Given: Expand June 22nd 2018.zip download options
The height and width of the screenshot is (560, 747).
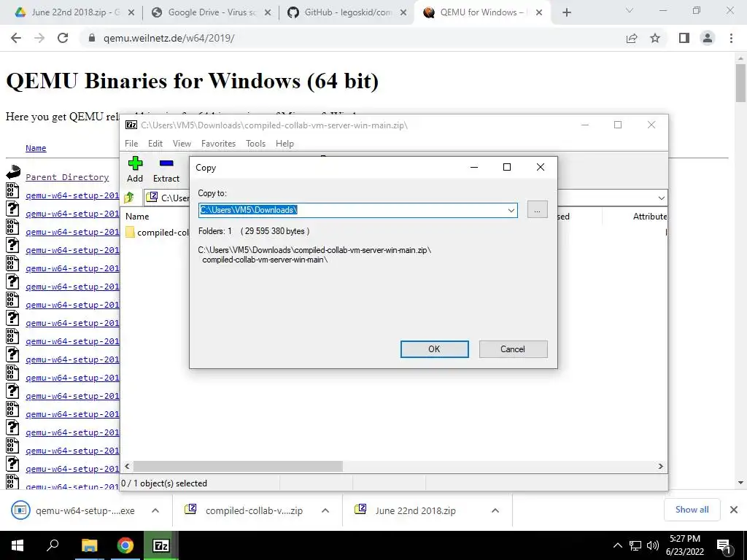Looking at the screenshot, I should [x=495, y=510].
